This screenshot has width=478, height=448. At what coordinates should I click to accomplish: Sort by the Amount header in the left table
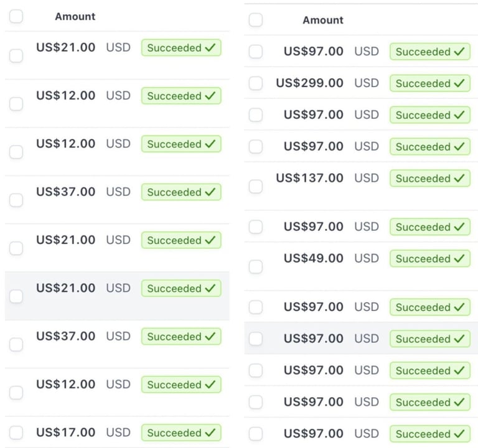coord(75,17)
